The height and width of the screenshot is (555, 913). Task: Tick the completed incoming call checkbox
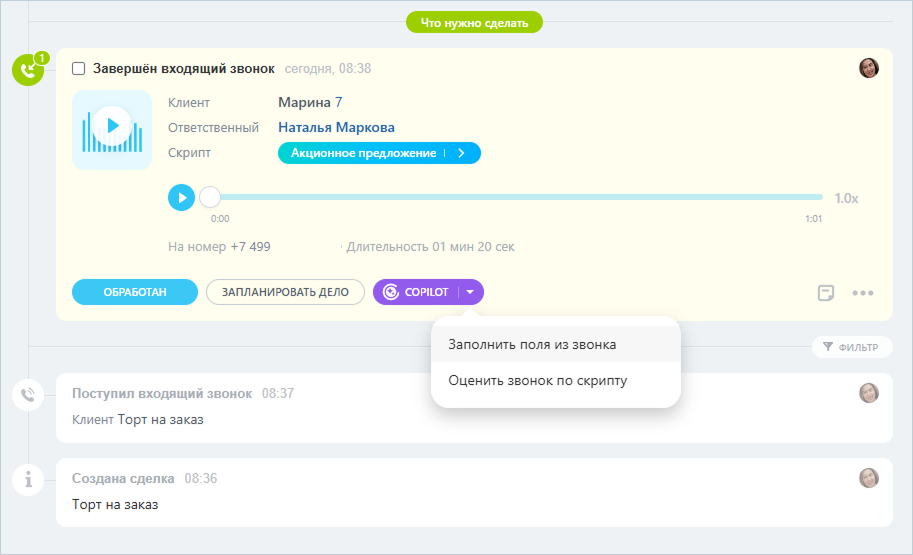click(79, 69)
